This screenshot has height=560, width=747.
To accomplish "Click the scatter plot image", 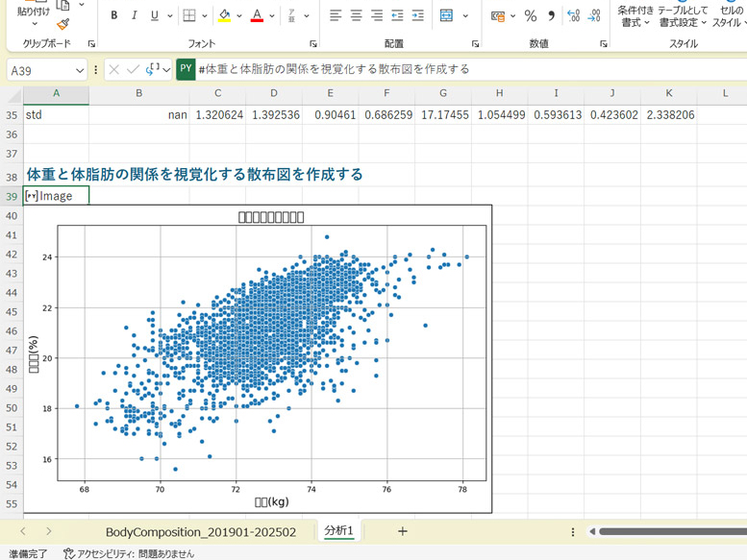I will point(258,358).
